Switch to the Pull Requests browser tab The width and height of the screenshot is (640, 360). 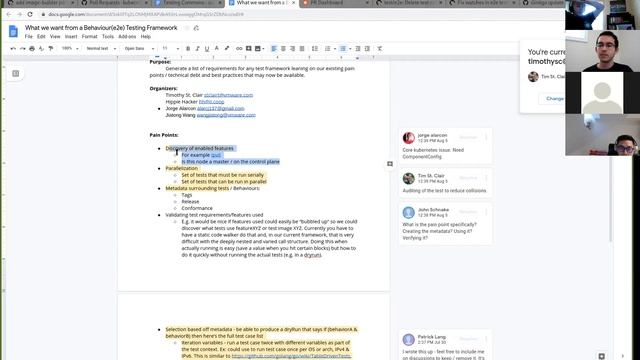coord(113,3)
